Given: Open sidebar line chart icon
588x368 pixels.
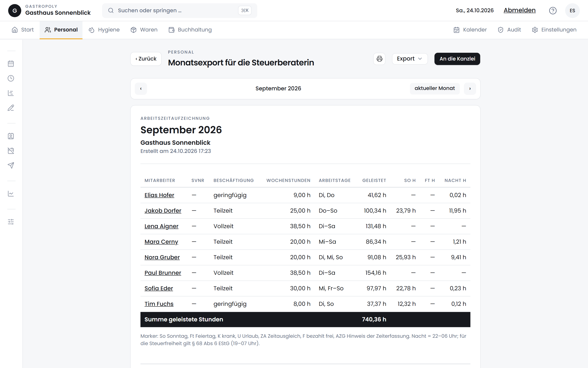Looking at the screenshot, I should tap(11, 194).
